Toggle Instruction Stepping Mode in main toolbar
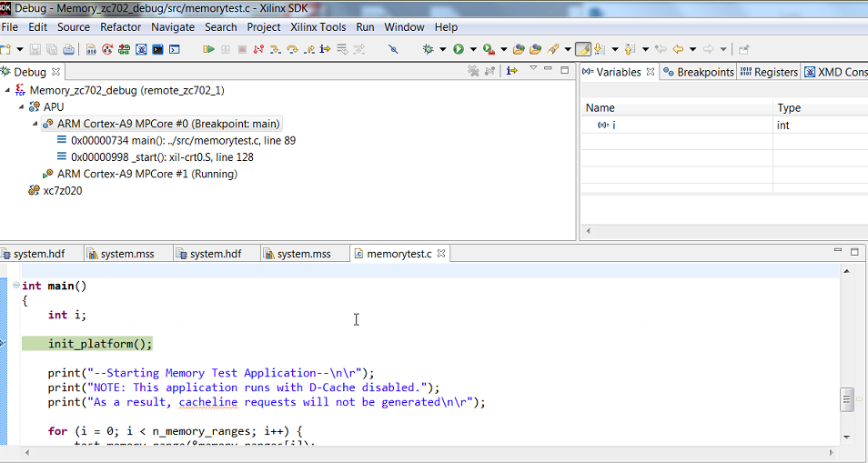Viewport: 868px width, 463px height. coord(325,49)
